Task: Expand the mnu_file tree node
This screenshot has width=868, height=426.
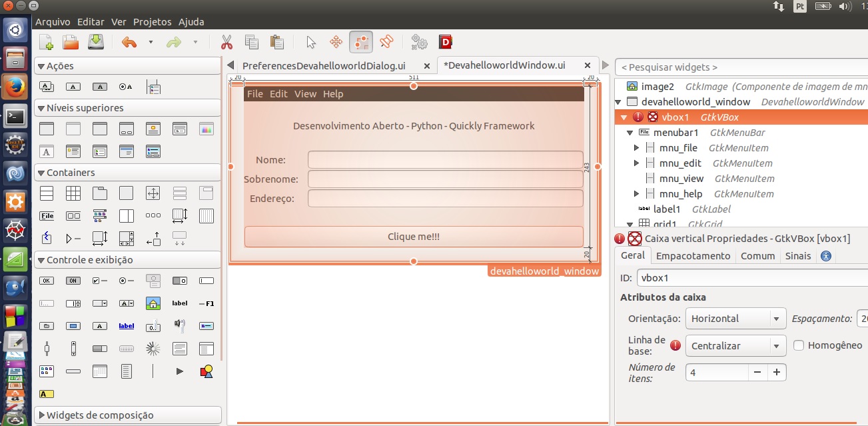Action: click(x=636, y=148)
